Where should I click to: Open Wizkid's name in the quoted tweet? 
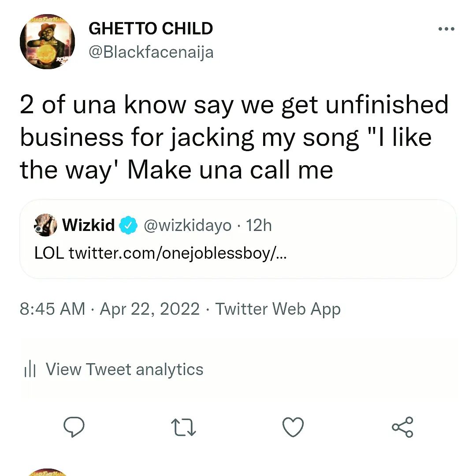[88, 225]
